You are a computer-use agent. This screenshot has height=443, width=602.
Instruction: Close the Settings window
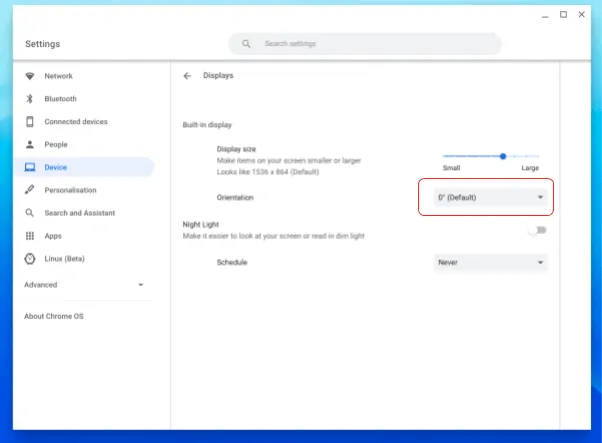(x=582, y=15)
